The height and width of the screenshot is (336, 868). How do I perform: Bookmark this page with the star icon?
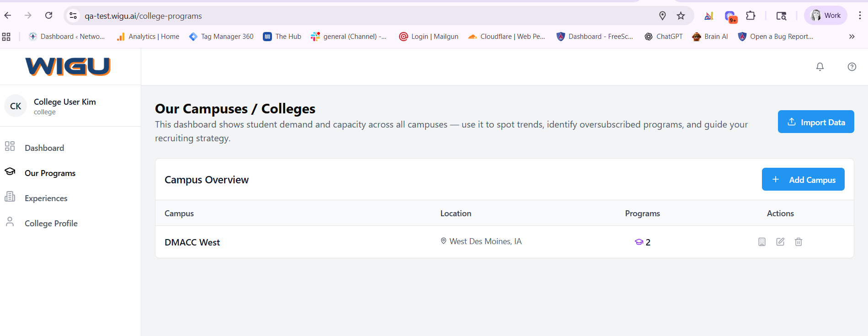681,16
